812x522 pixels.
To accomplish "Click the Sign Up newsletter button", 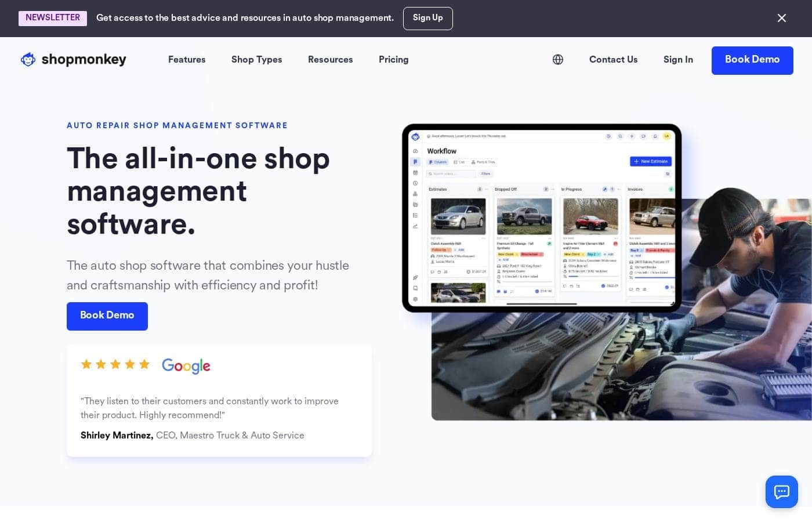I will tap(428, 19).
